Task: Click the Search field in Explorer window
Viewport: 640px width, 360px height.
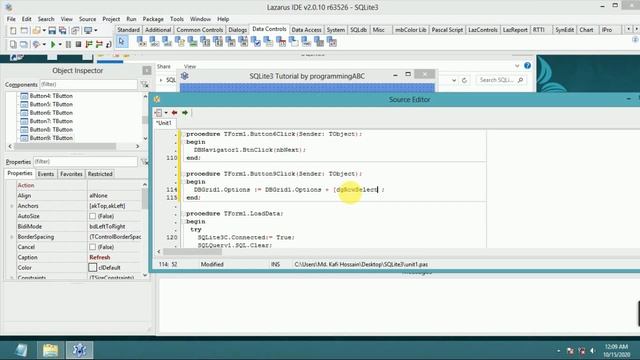Action: [x=501, y=80]
